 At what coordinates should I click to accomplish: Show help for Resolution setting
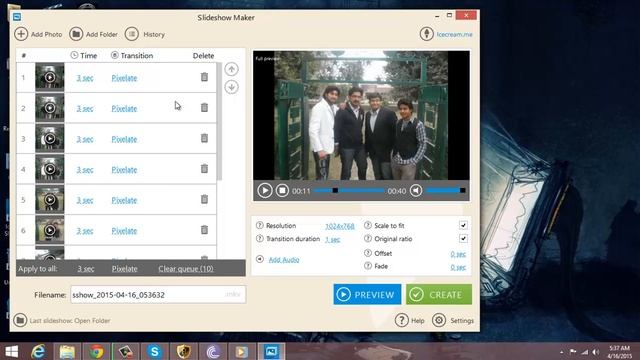260,225
